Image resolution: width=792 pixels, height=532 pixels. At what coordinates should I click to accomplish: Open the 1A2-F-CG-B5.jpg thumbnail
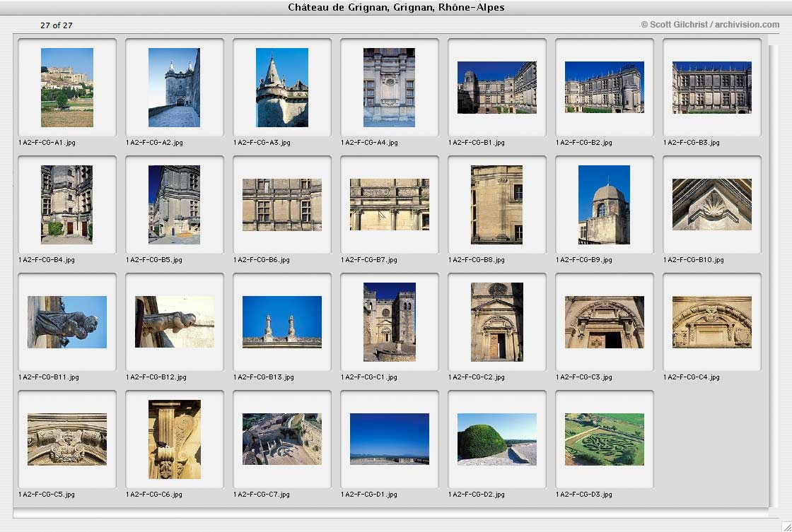coord(174,205)
